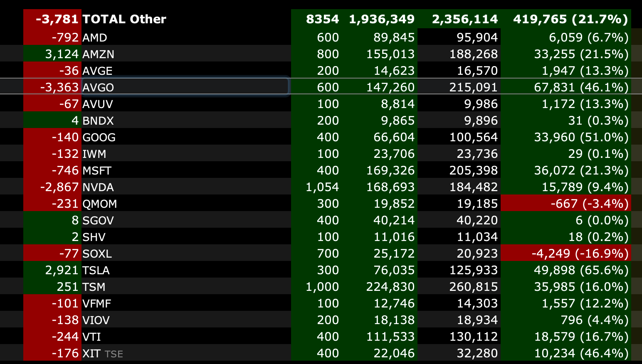Click the IWM ticker symbol
This screenshot has width=642, height=364.
click(94, 154)
